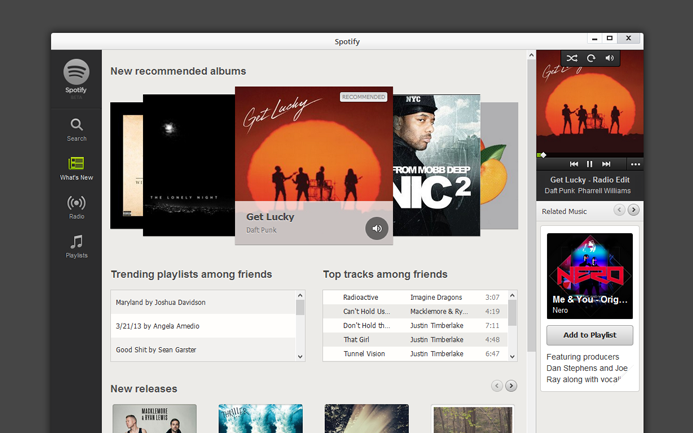Open the more options dots in player
The height and width of the screenshot is (433, 693).
point(636,164)
